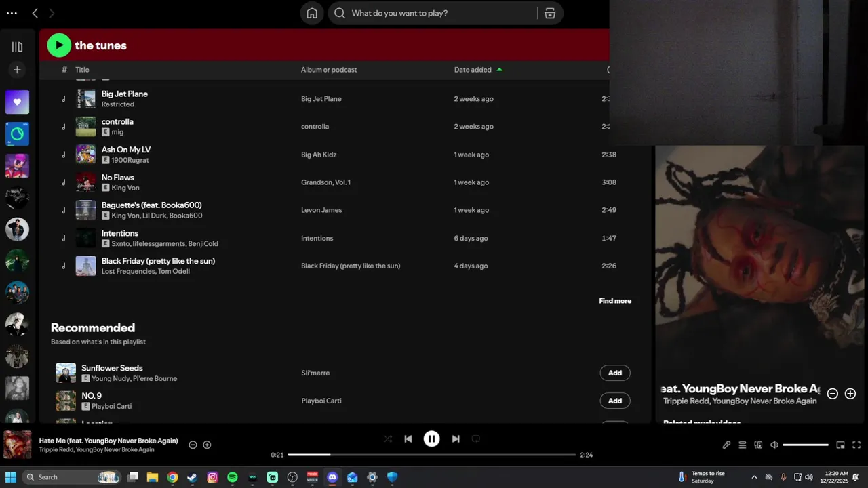
Task: Open artist Lost Frequencies, Tom Odell line
Action: [146, 271]
